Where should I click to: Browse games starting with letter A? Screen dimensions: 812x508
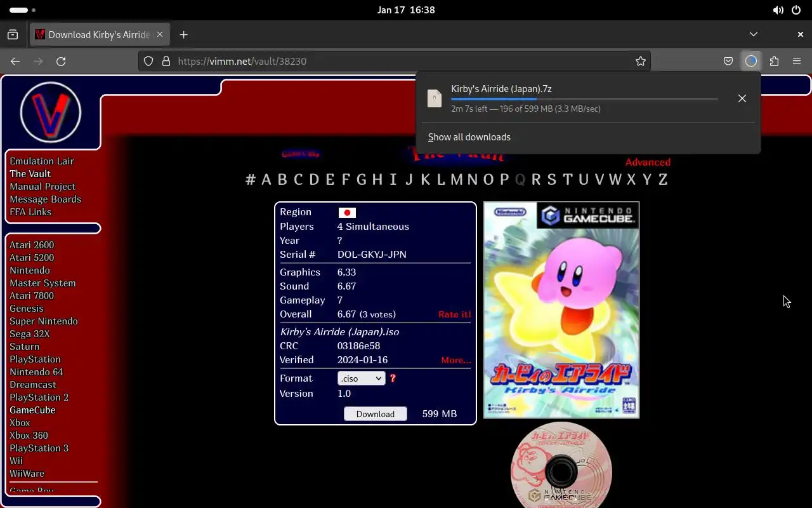click(x=266, y=180)
